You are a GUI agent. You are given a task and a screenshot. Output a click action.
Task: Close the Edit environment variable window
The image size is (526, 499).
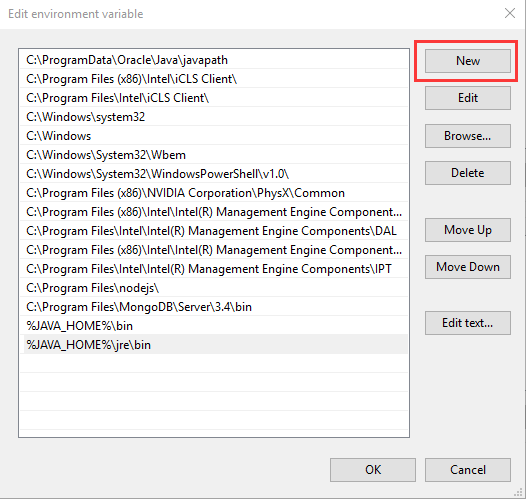[510, 13]
